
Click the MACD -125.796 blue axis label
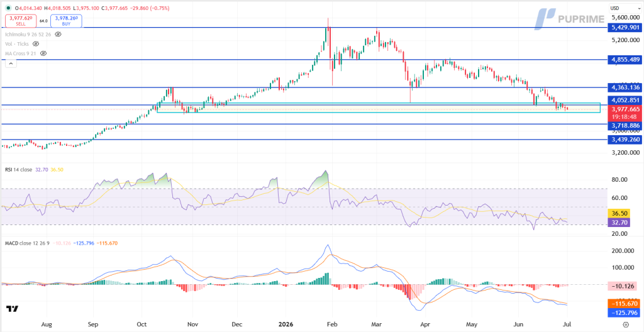625,313
